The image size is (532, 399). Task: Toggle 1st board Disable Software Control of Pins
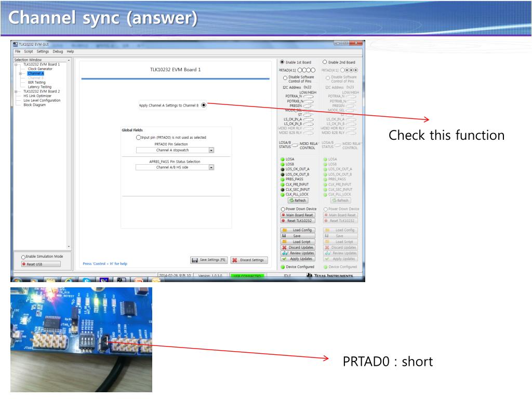point(285,78)
